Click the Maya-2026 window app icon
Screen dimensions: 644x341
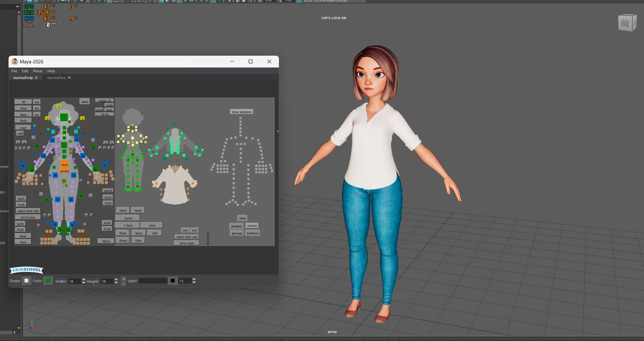tap(15, 61)
